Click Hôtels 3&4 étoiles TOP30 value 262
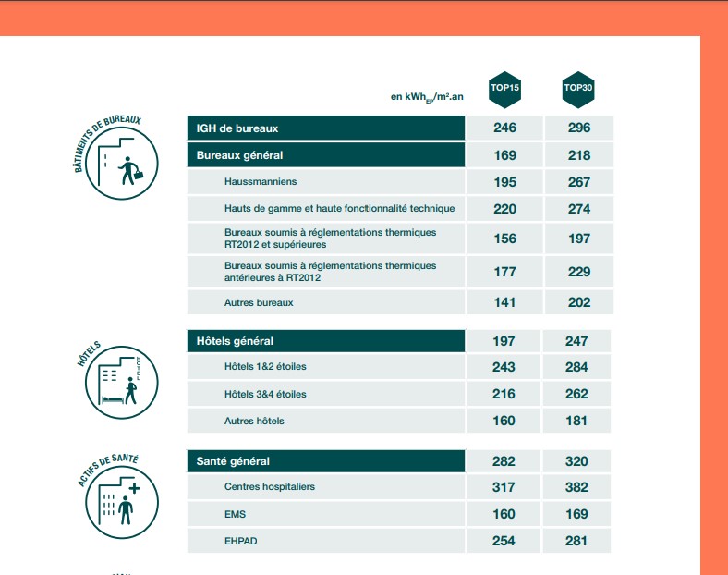 click(x=576, y=394)
